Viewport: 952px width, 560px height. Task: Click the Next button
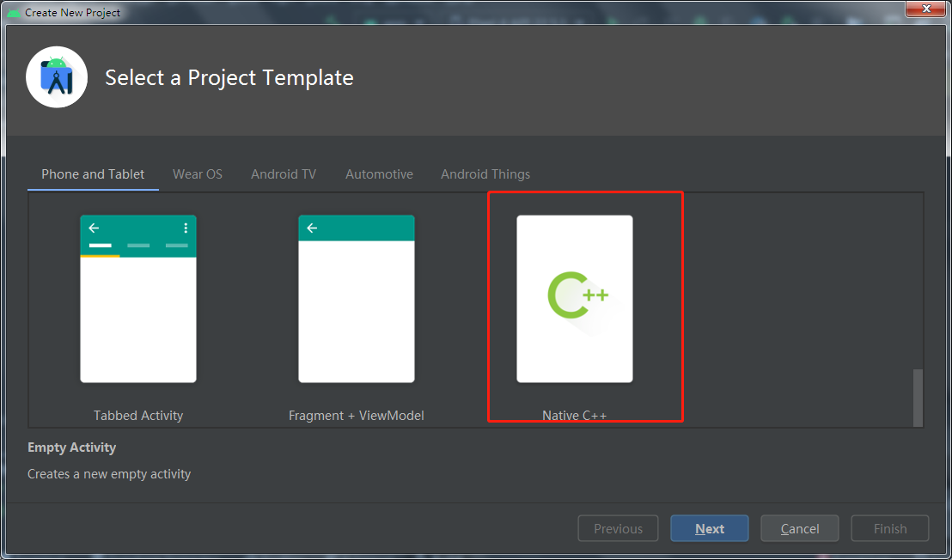point(709,528)
